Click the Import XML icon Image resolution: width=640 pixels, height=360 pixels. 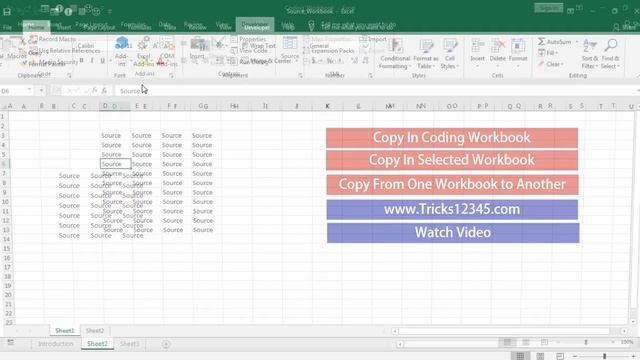[362, 39]
